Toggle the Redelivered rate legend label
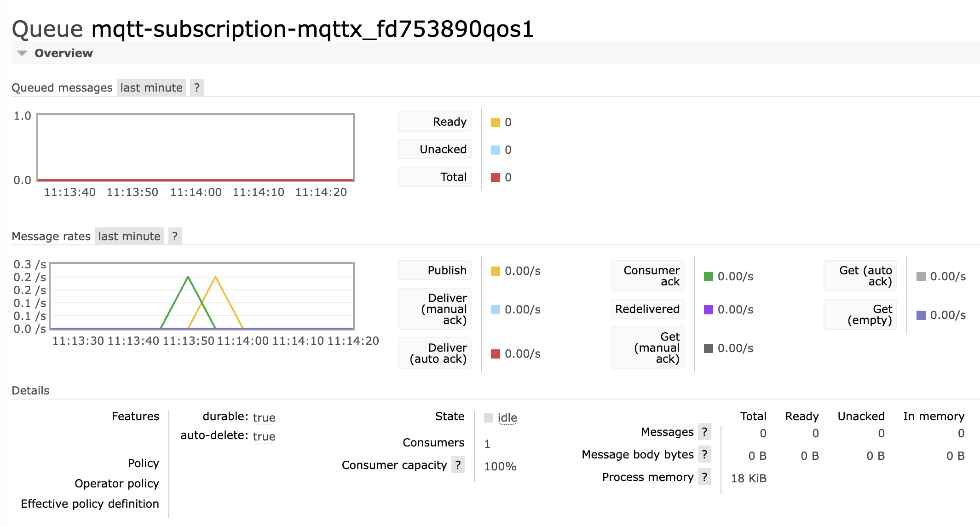Viewport: 980px width, 527px height. (647, 309)
